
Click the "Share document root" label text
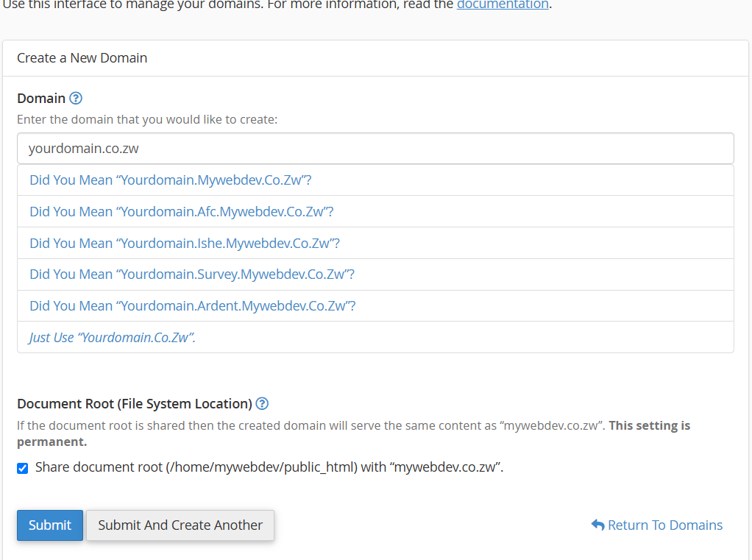click(x=269, y=467)
